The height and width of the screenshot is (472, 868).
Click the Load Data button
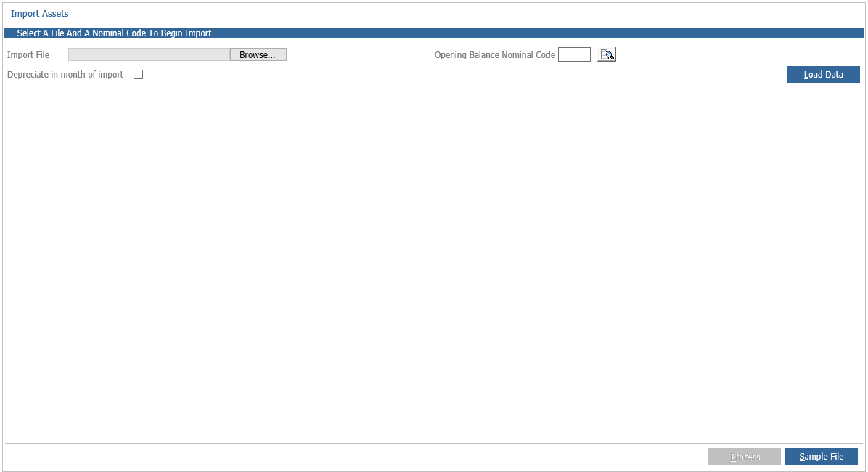coord(823,74)
